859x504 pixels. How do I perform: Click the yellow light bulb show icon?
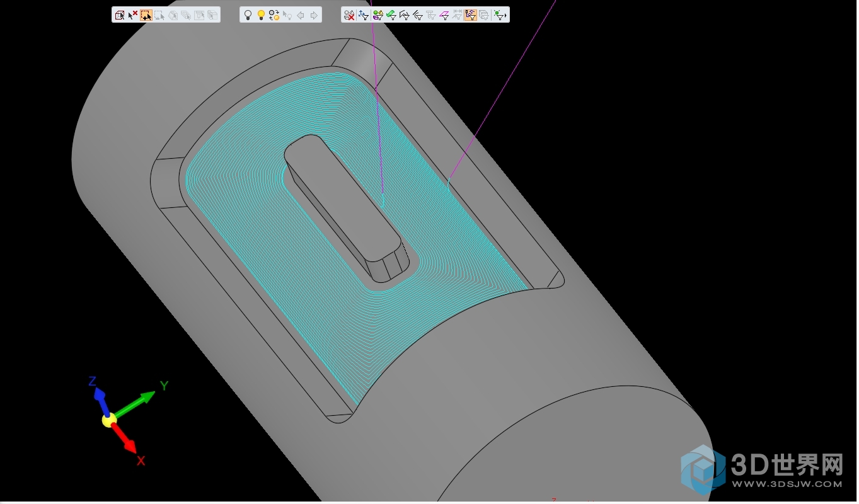tap(261, 15)
